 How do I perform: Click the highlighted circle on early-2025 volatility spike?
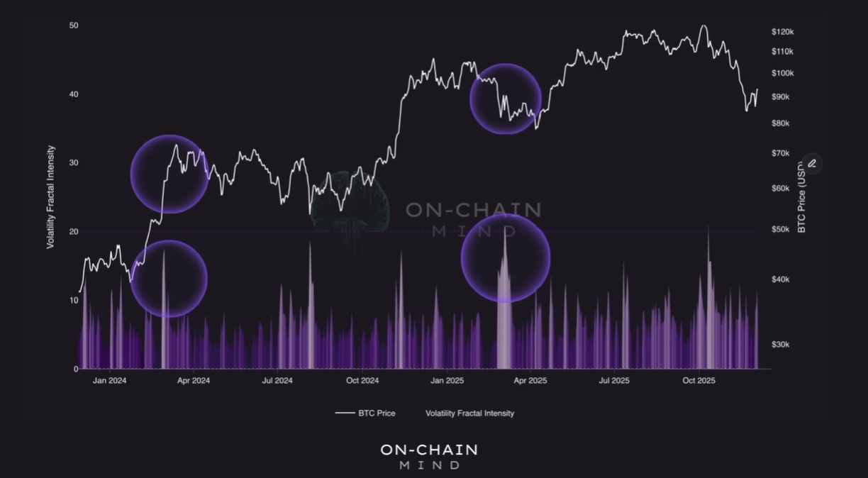point(506,259)
